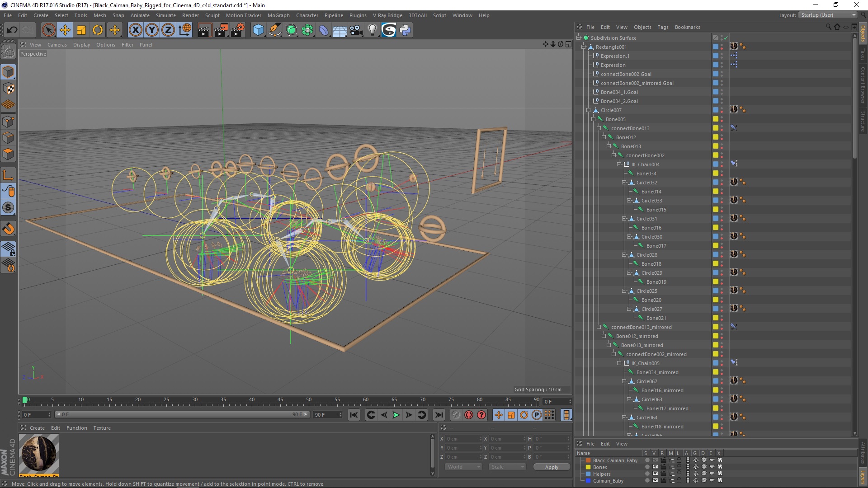The image size is (868, 488).
Task: Toggle the Subdivision Surface enable checkmark
Action: (x=726, y=38)
